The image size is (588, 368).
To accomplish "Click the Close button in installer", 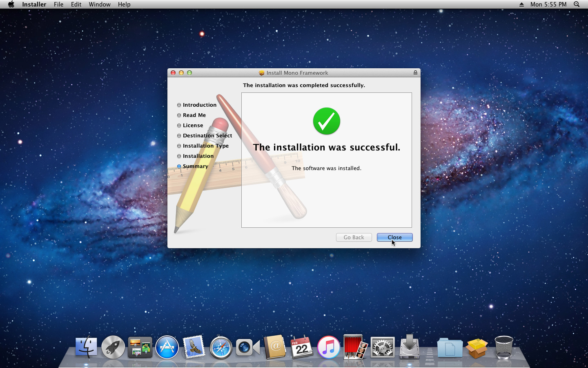I will tap(394, 237).
